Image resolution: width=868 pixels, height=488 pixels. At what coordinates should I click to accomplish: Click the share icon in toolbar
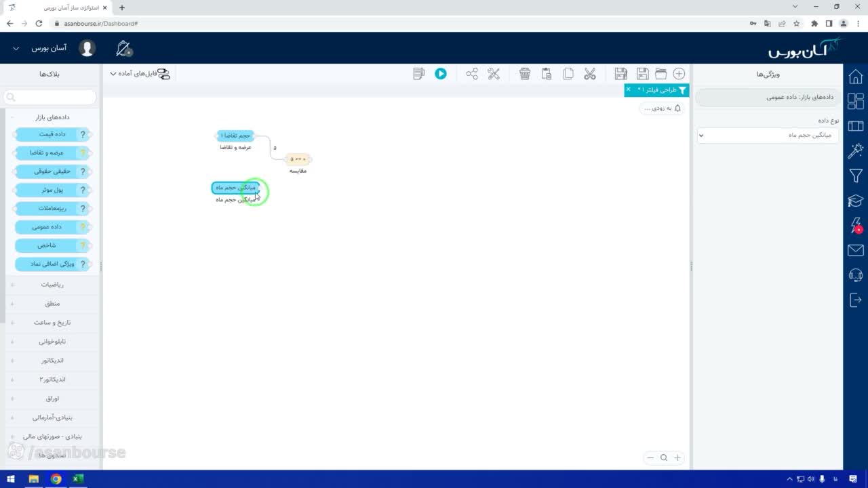click(x=472, y=74)
